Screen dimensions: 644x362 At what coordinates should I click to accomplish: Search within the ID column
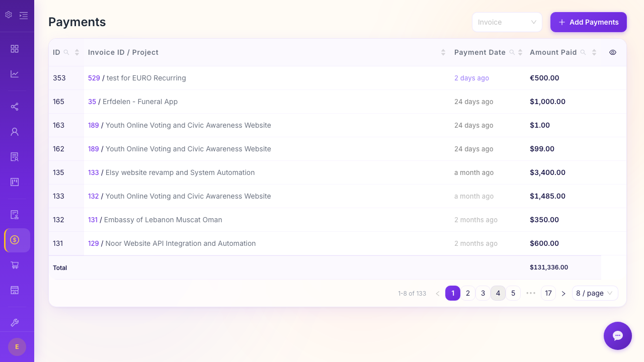(67, 52)
